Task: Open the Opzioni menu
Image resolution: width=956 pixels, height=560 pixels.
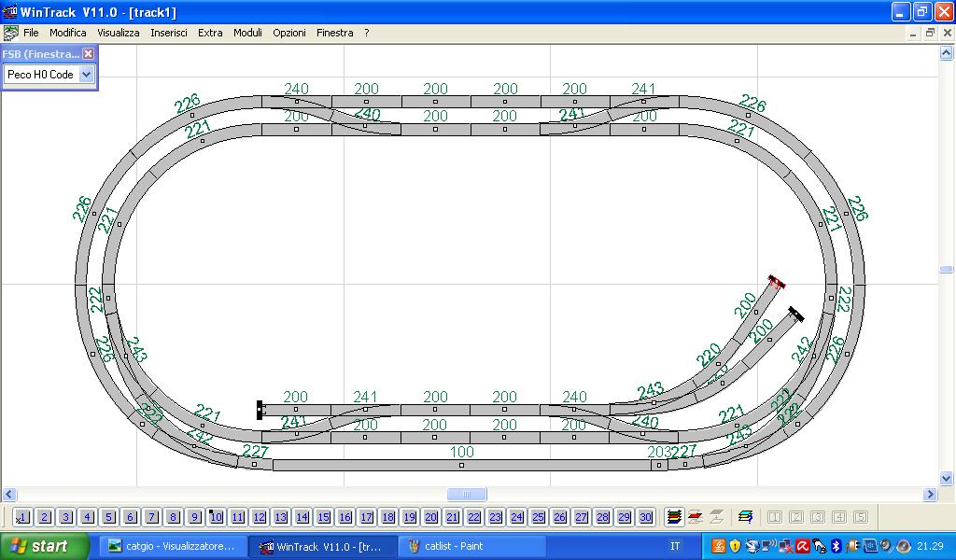Action: (x=289, y=33)
